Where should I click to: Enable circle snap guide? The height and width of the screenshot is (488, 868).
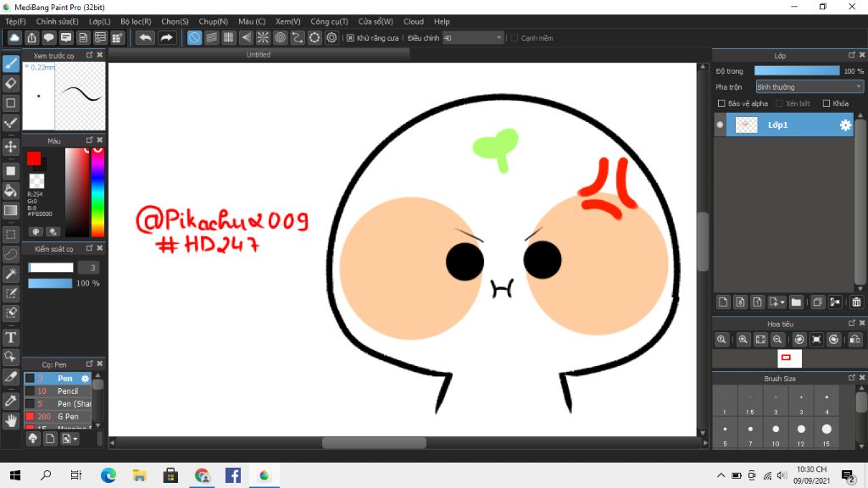click(x=280, y=37)
